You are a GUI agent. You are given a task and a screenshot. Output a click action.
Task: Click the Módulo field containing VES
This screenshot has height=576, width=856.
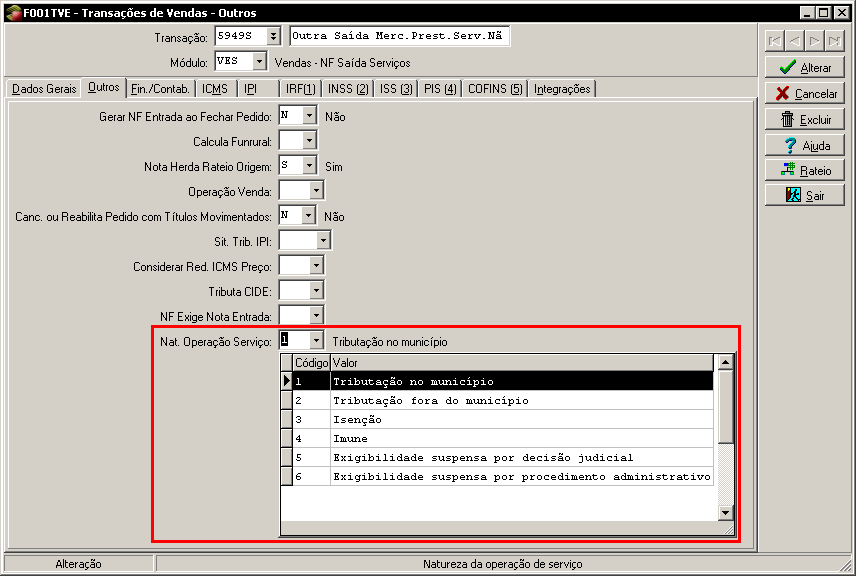click(235, 61)
